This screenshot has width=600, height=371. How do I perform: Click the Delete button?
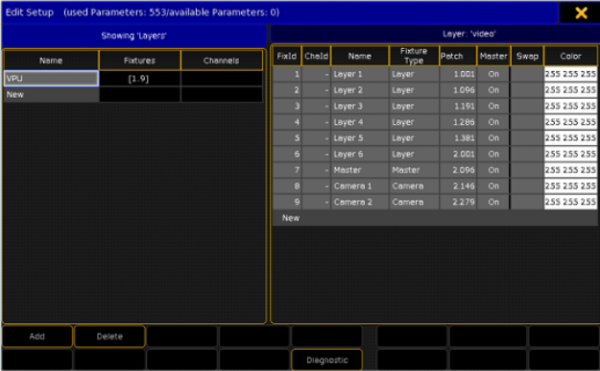click(x=110, y=336)
